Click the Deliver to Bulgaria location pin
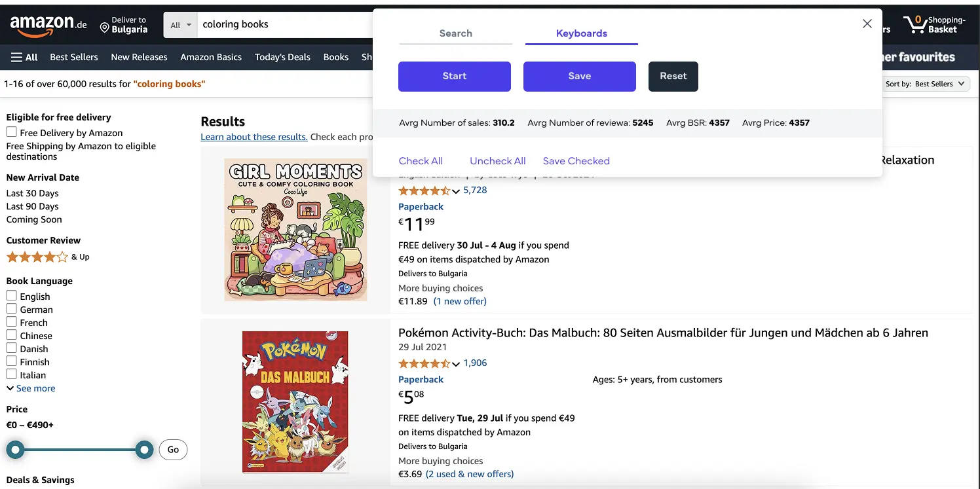Image resolution: width=980 pixels, height=489 pixels. click(x=104, y=27)
